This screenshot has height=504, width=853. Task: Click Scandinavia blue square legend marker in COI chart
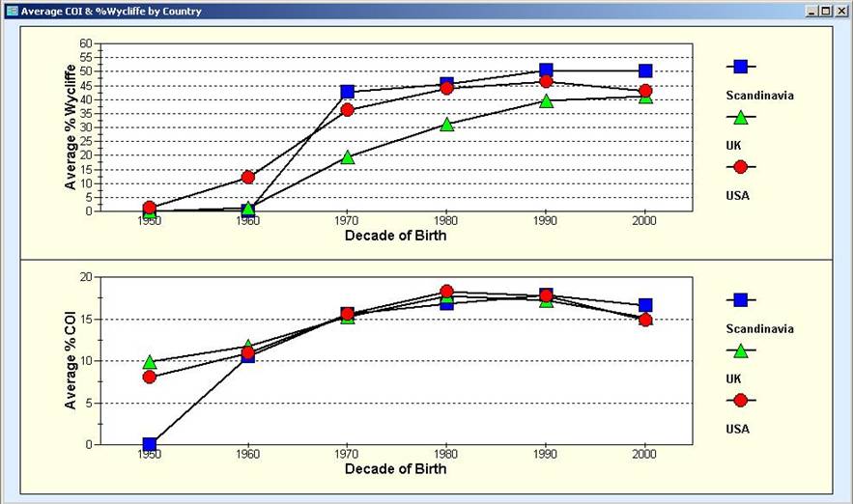tap(741, 300)
